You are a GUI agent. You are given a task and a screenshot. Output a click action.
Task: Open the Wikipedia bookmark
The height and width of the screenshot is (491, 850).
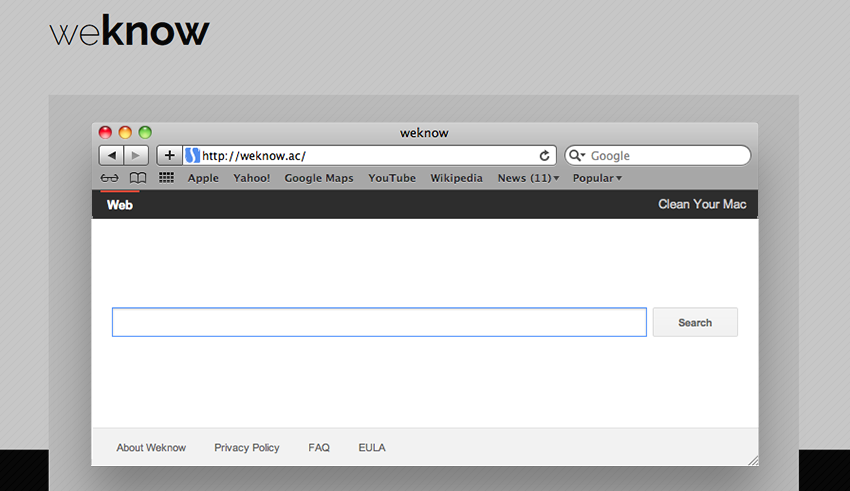coord(456,178)
